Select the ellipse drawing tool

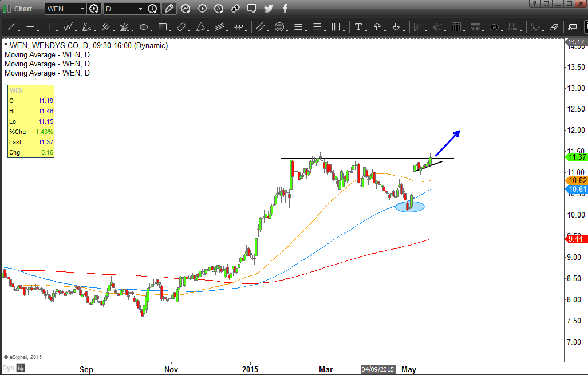click(x=143, y=27)
